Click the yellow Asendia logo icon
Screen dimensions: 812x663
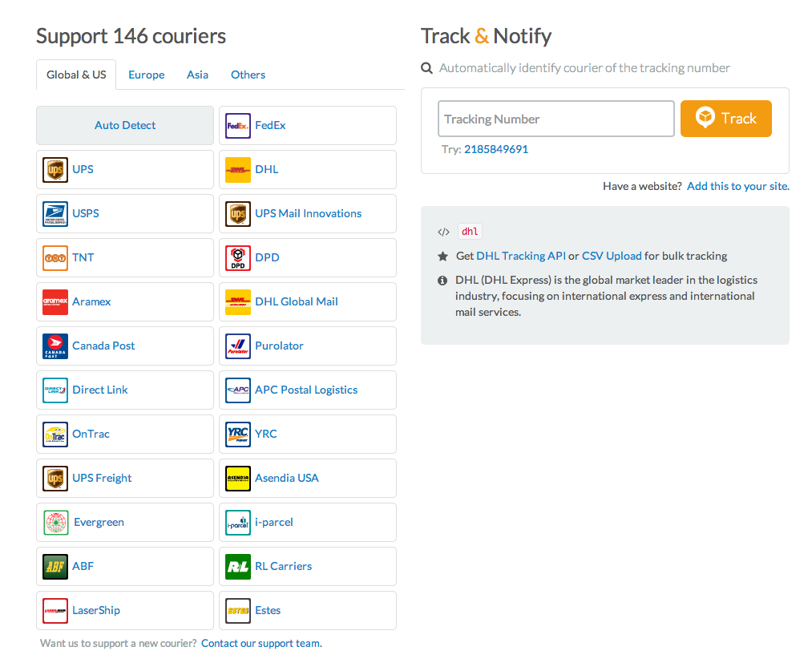coord(238,478)
